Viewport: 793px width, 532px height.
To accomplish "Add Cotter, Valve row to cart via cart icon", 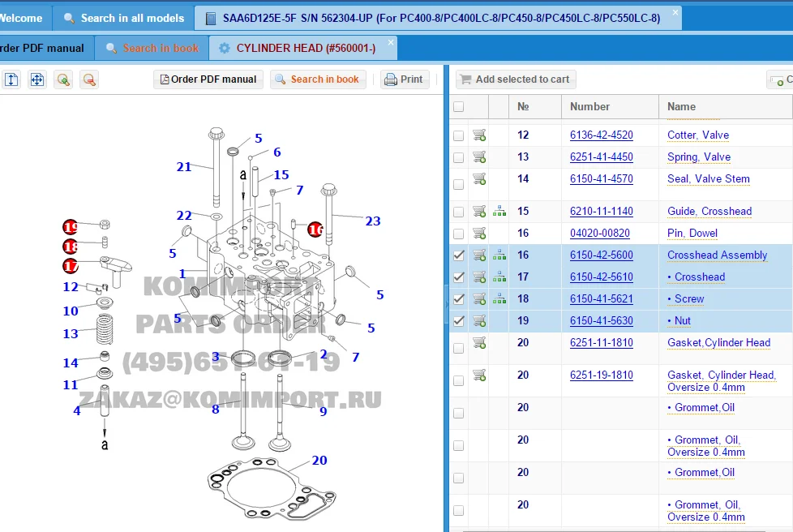I will tap(479, 135).
